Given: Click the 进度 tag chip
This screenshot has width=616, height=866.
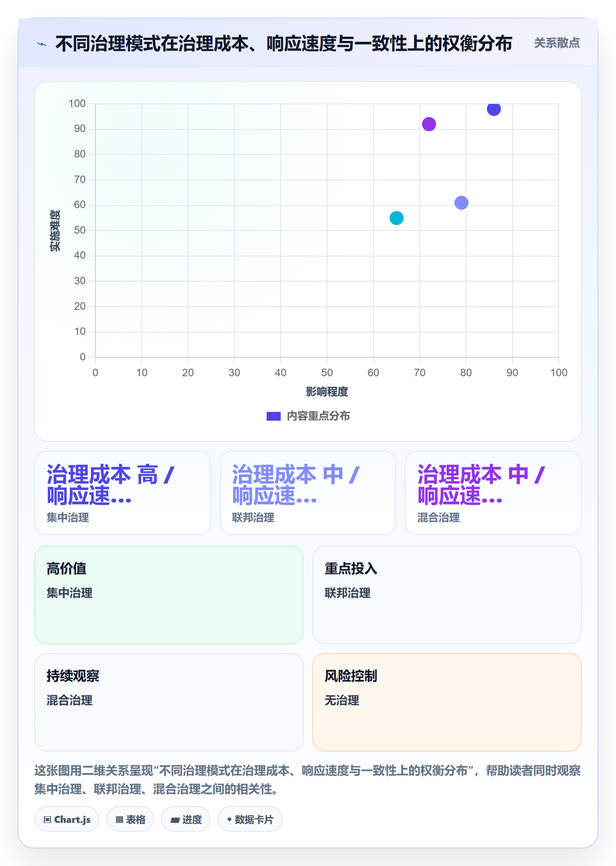Looking at the screenshot, I should point(186,819).
